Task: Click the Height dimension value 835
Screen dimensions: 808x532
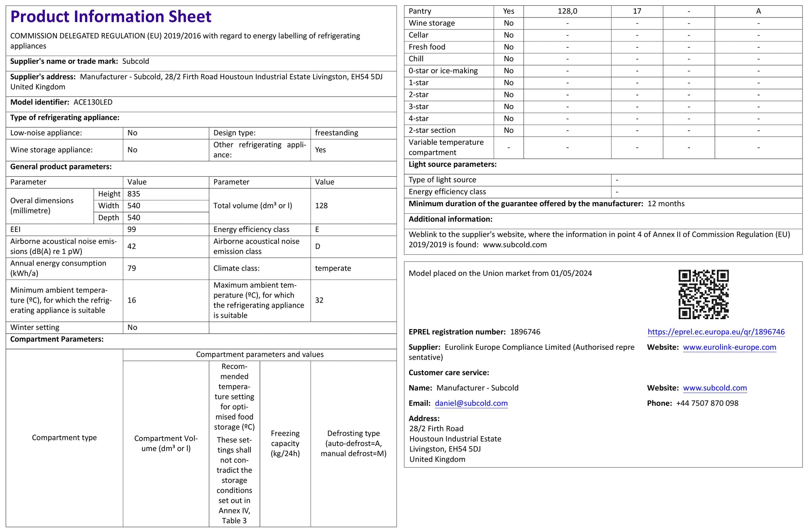Action: coord(134,194)
